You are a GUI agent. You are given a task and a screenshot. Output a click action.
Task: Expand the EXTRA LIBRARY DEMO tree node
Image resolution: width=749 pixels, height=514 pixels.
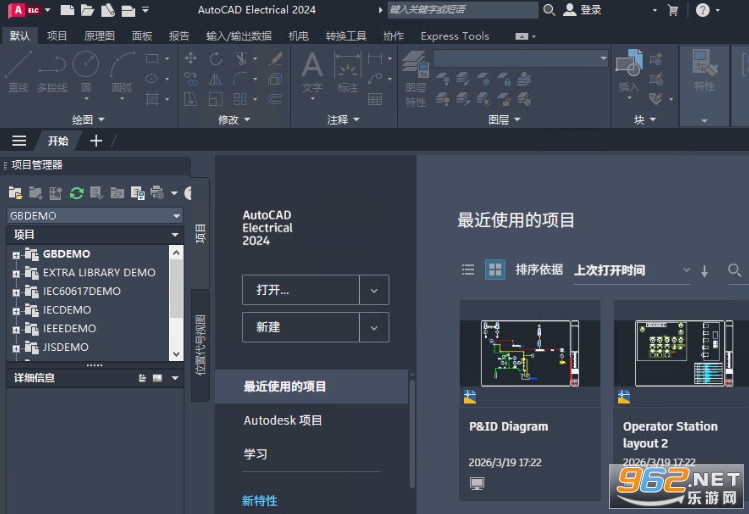tap(16, 274)
